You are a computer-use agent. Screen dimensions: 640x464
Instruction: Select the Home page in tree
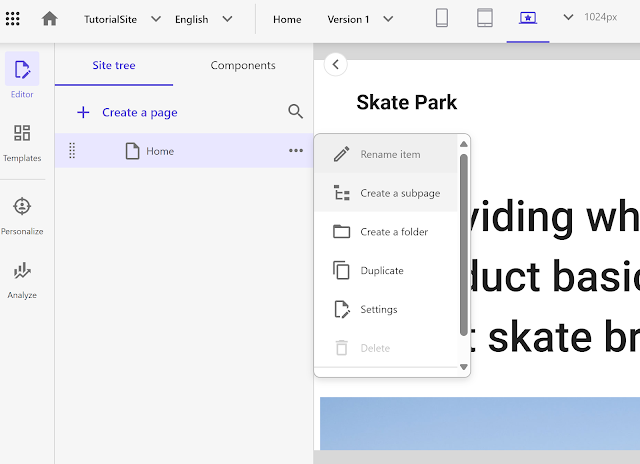click(x=184, y=151)
